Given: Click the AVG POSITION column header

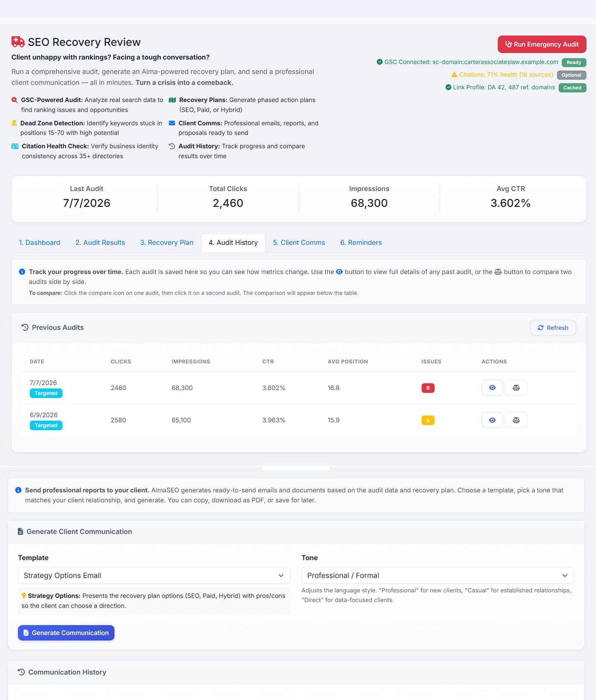Looking at the screenshot, I should coord(348,362).
